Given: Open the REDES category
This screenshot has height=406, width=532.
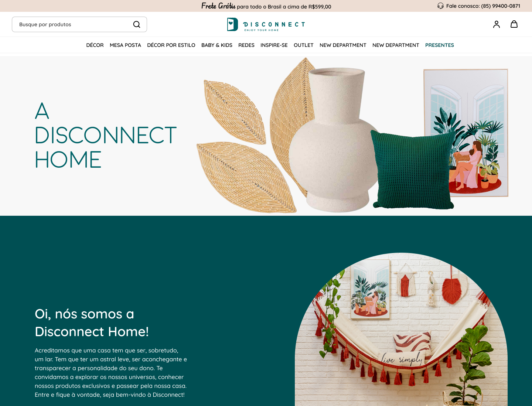Looking at the screenshot, I should click(246, 45).
